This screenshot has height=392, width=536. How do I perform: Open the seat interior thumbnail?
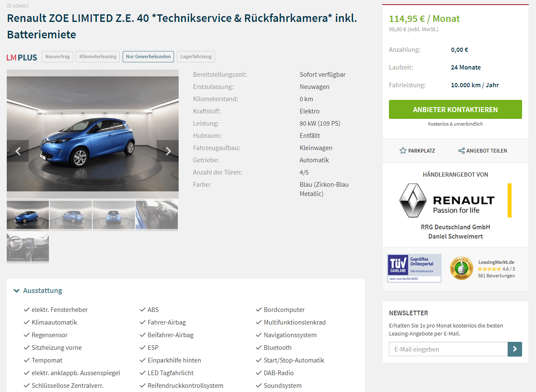click(x=157, y=215)
